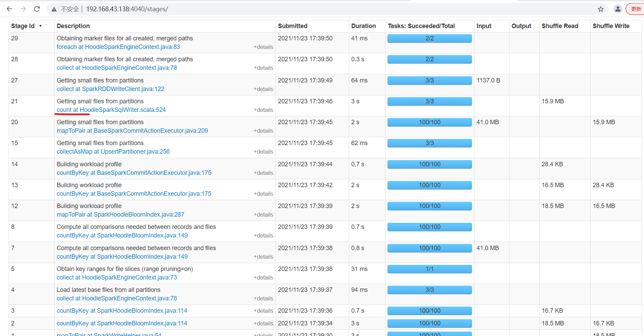This screenshot has height=336, width=644.
Task: Expand +details for stage 13
Action: 263,194
